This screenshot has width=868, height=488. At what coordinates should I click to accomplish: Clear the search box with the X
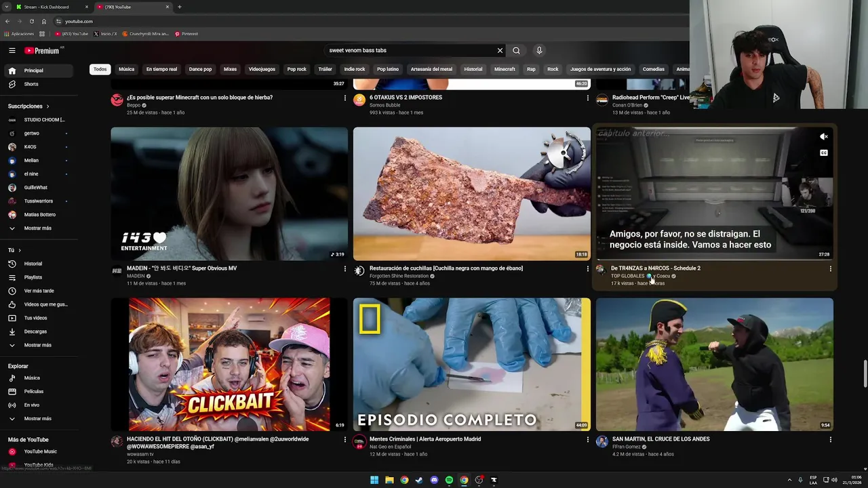[x=500, y=50]
